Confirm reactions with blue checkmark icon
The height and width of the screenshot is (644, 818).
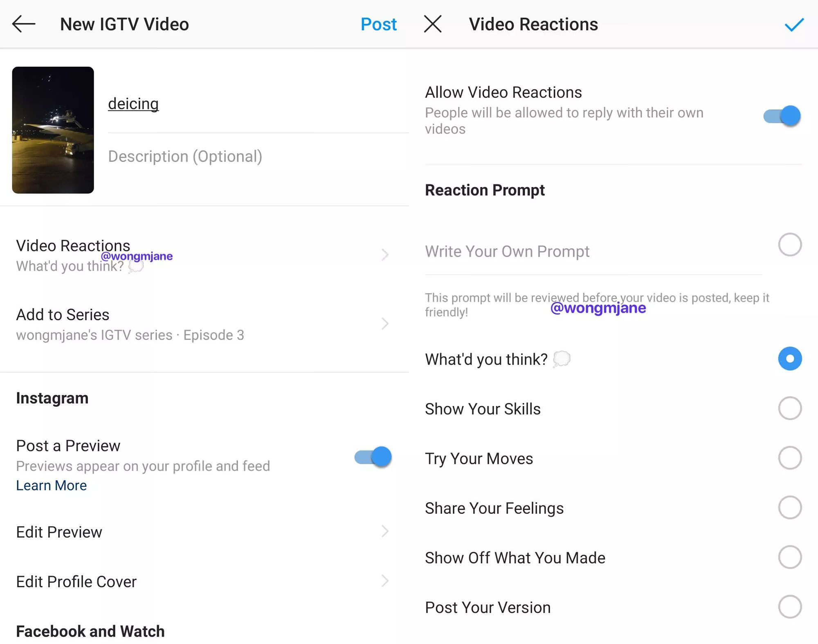pyautogui.click(x=794, y=25)
